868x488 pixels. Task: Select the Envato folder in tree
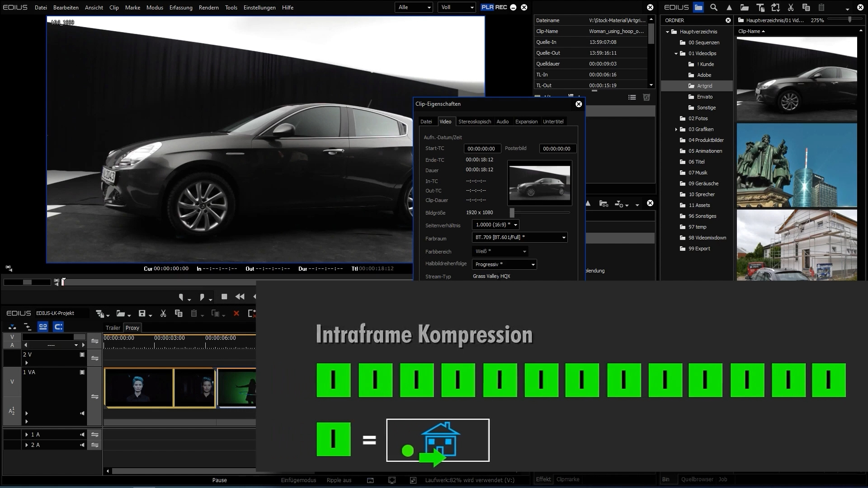coord(704,97)
